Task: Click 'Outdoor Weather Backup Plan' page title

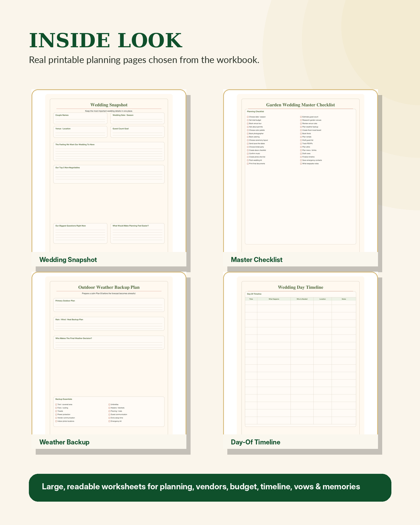Action: coord(109,288)
